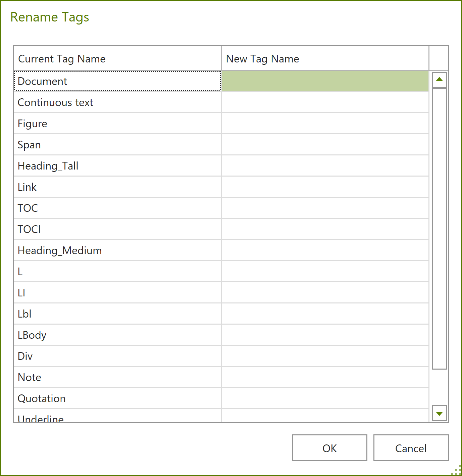The height and width of the screenshot is (476, 462).
Task: Click the OK button
Action: 329,448
